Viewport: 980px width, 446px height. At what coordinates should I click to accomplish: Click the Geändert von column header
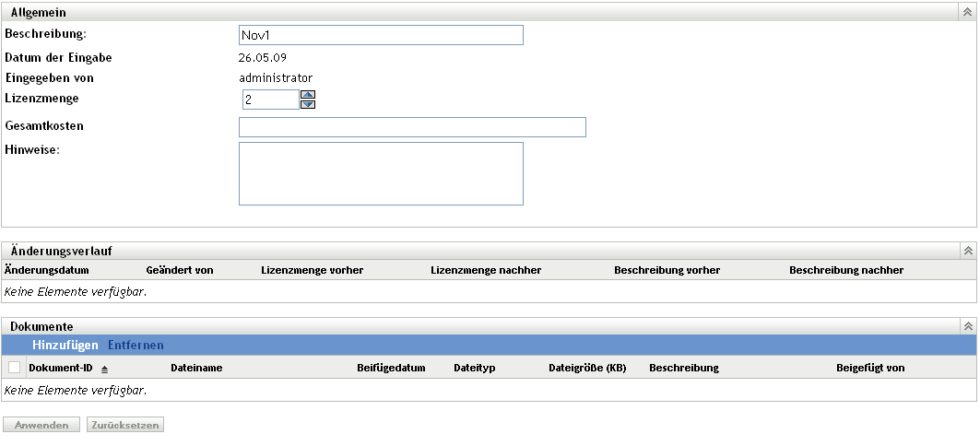click(x=180, y=271)
